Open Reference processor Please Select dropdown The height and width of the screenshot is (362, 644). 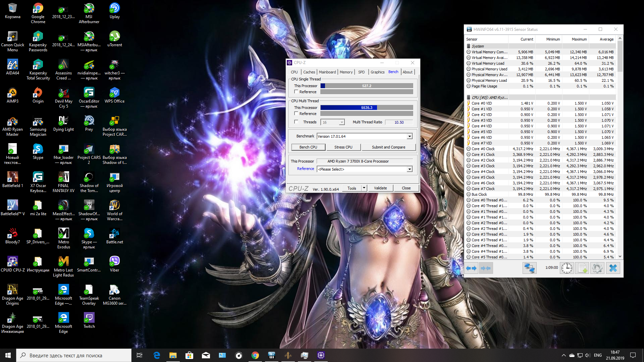(410, 169)
